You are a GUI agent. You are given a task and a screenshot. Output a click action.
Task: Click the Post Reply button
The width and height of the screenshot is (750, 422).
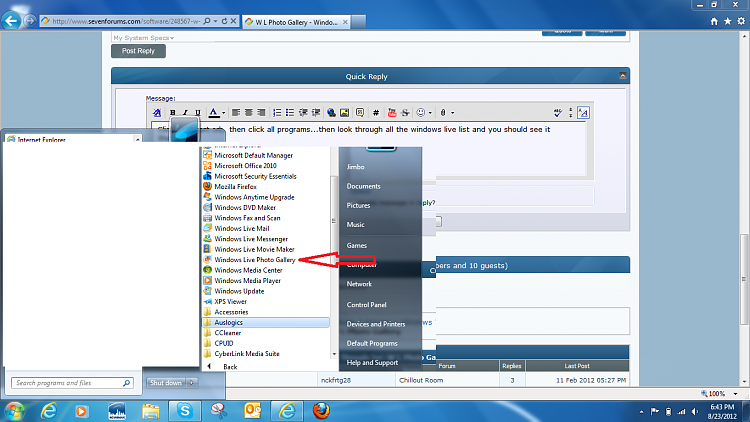coord(138,51)
